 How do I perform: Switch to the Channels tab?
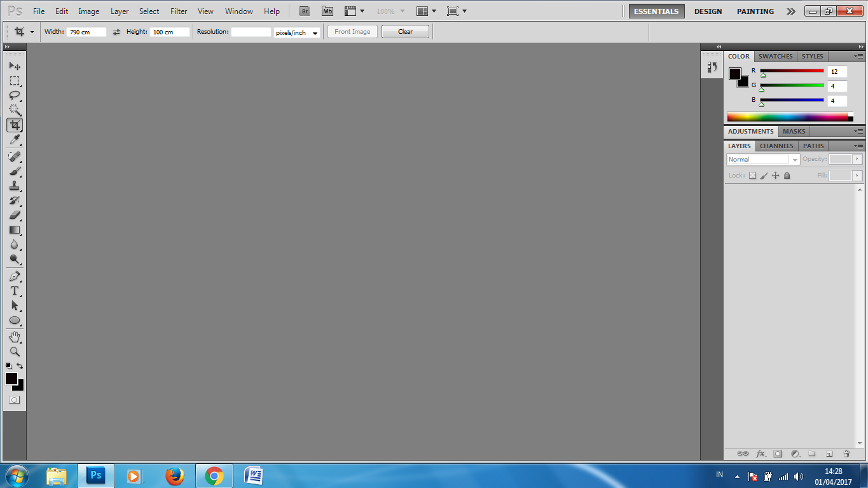[x=776, y=146]
